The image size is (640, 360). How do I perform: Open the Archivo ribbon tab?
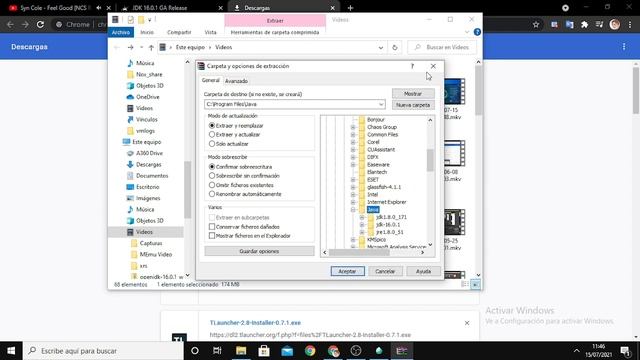point(121,32)
